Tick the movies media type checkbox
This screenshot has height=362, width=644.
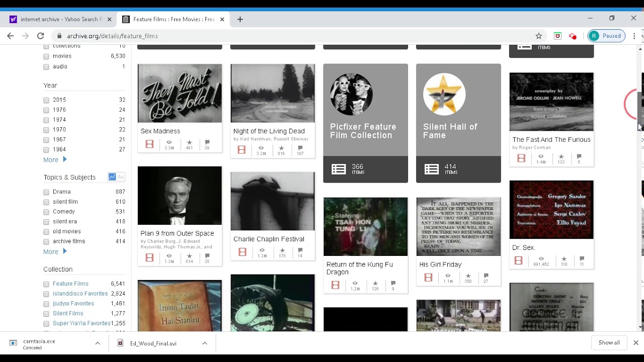coord(46,56)
